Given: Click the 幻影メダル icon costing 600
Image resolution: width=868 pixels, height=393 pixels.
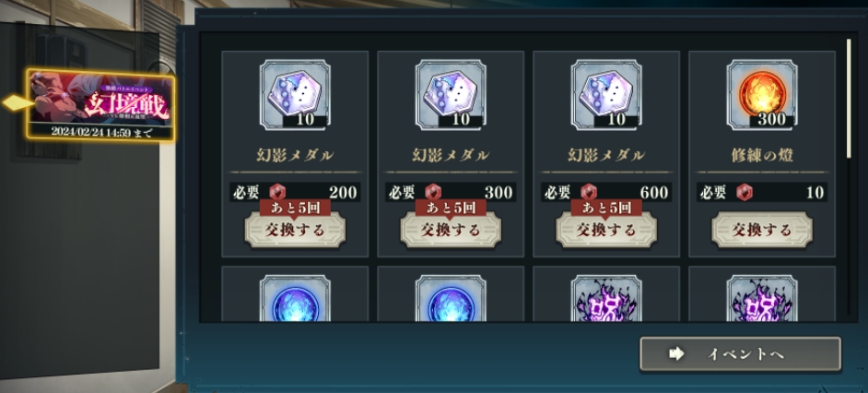Looking at the screenshot, I should pyautogui.click(x=606, y=96).
